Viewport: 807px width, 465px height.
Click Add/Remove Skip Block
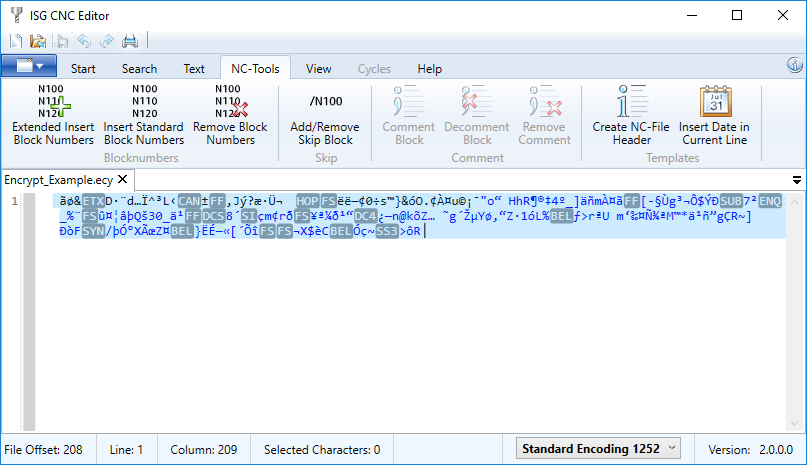coord(325,114)
